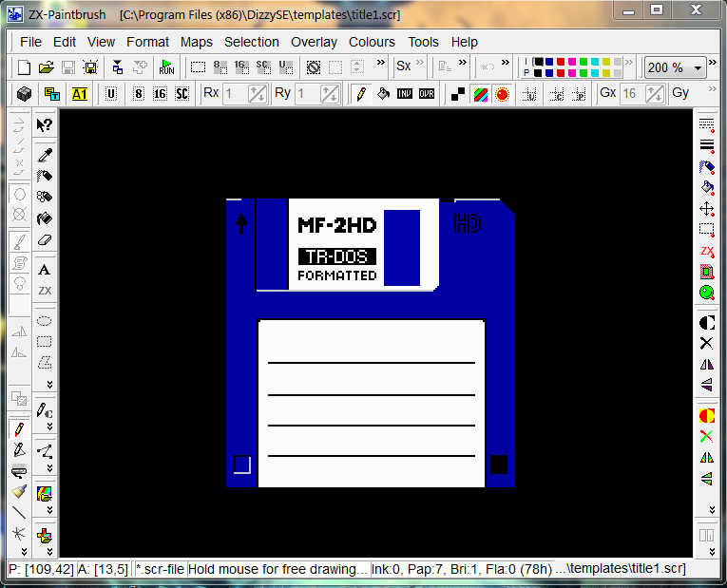Open the Edit menu
The height and width of the screenshot is (588, 727).
[65, 42]
